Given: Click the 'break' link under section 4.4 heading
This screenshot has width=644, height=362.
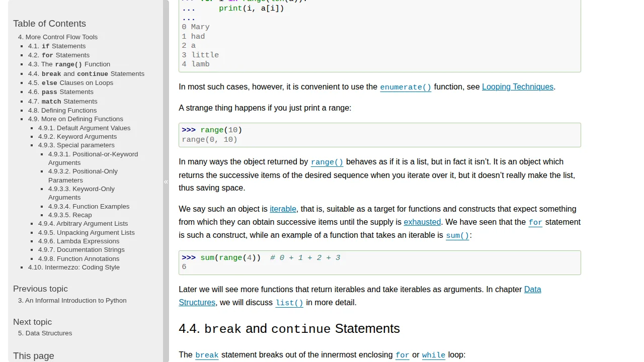Looking at the screenshot, I should [207, 355].
